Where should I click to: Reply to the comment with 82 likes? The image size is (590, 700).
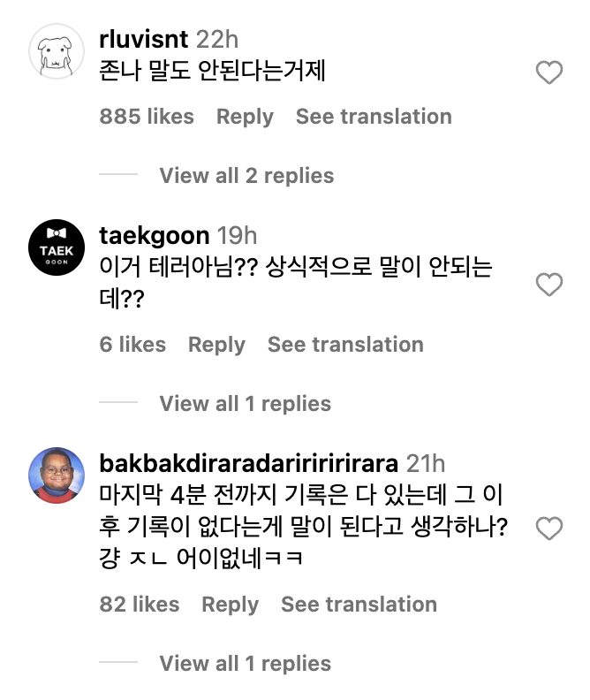[x=230, y=605]
